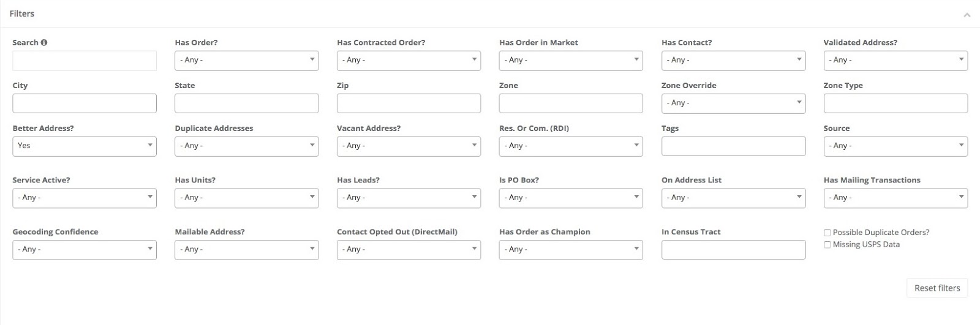The width and height of the screenshot is (980, 325).
Task: Open the Source dropdown
Action: pyautogui.click(x=895, y=146)
